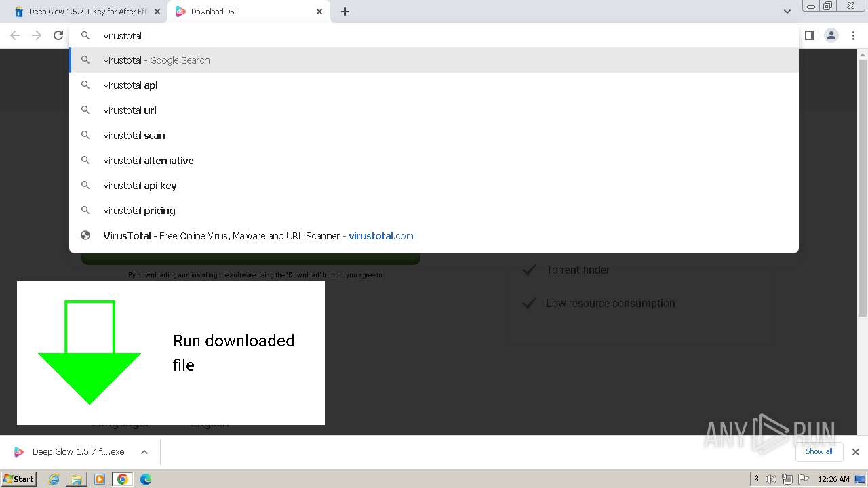The height and width of the screenshot is (488, 868).
Task: Open the Chrome side panel icon
Action: (x=809, y=35)
